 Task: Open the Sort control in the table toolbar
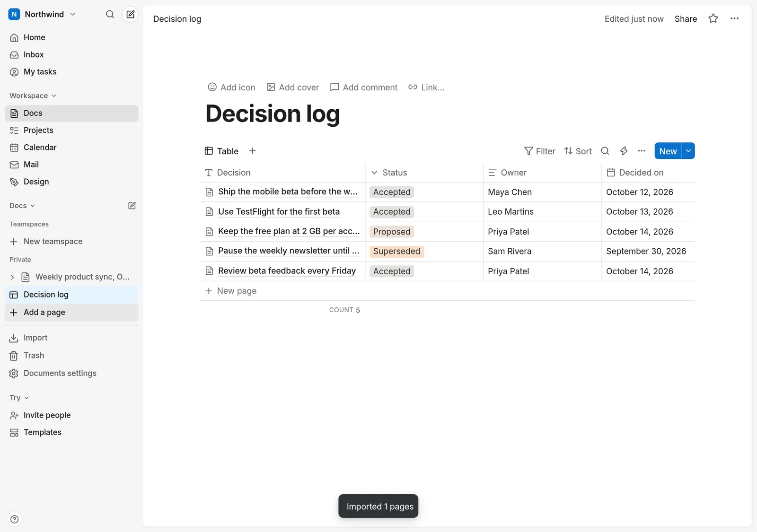(x=578, y=151)
